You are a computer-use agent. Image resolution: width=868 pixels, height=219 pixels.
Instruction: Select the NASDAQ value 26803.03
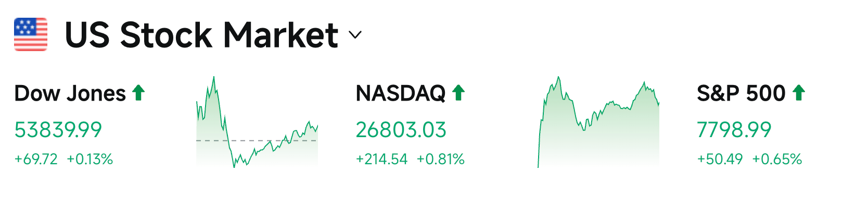[401, 130]
